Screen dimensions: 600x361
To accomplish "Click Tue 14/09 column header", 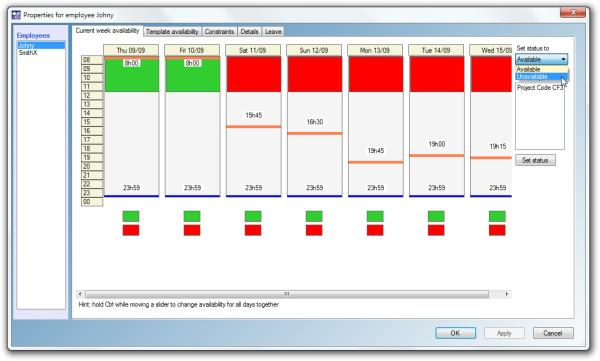I will pyautogui.click(x=436, y=50).
